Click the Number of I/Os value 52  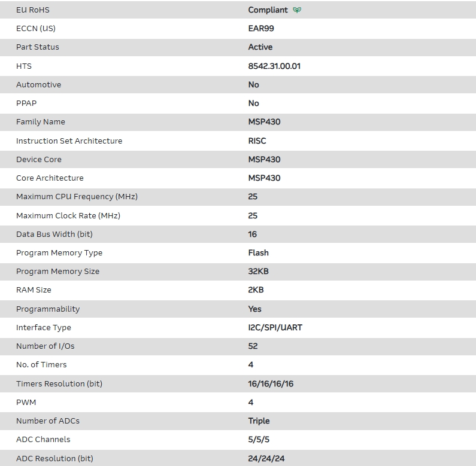pyautogui.click(x=253, y=346)
